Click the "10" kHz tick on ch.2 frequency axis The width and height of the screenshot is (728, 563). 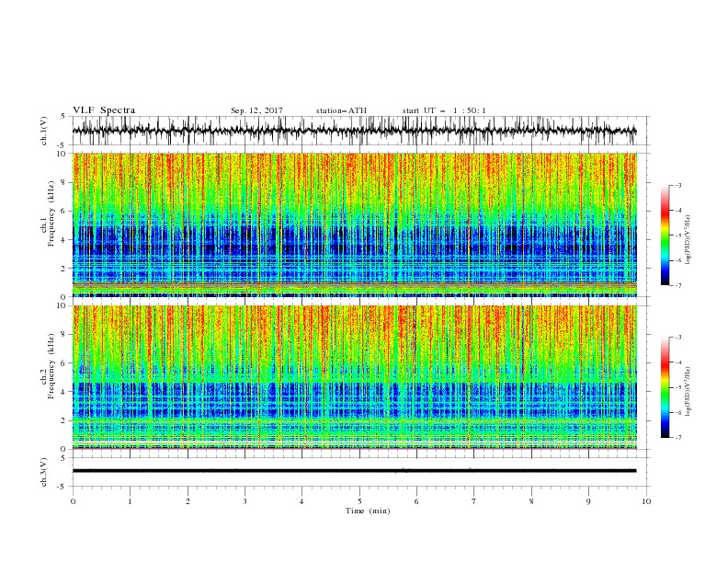[63, 305]
